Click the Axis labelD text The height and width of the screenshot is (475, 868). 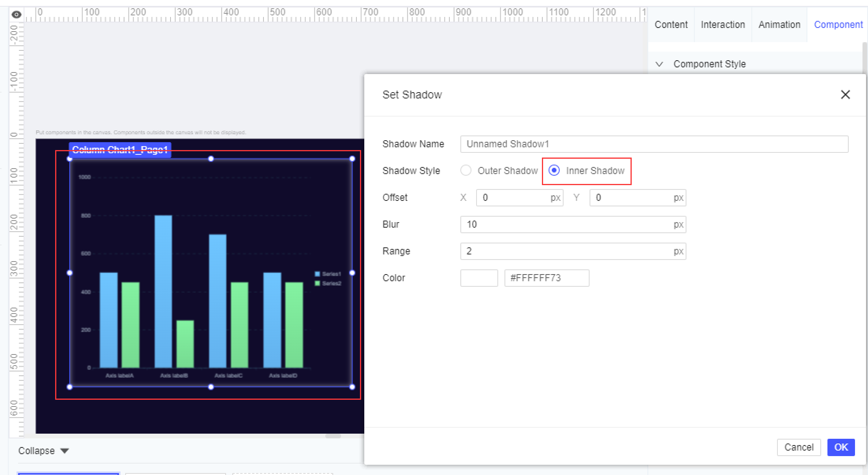pos(283,375)
